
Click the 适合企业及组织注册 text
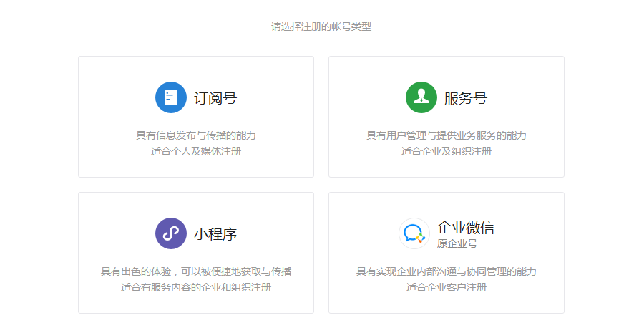447,151
